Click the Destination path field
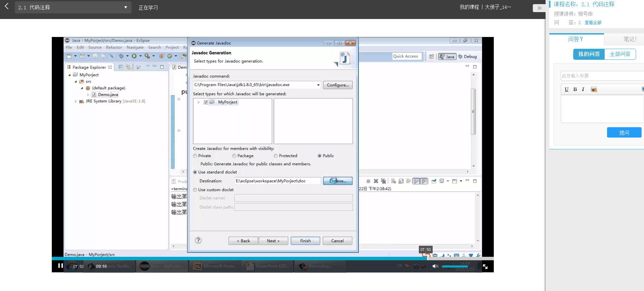The height and width of the screenshot is (291, 644). coord(278,181)
